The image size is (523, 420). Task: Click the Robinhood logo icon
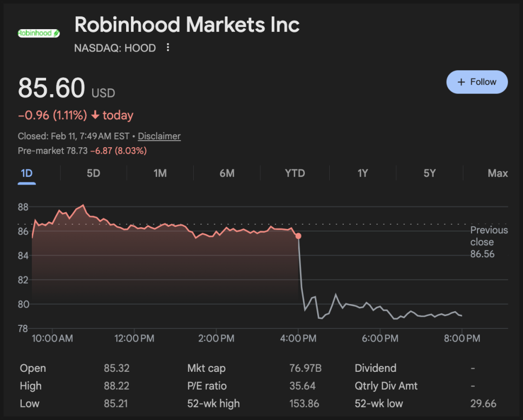(38, 33)
